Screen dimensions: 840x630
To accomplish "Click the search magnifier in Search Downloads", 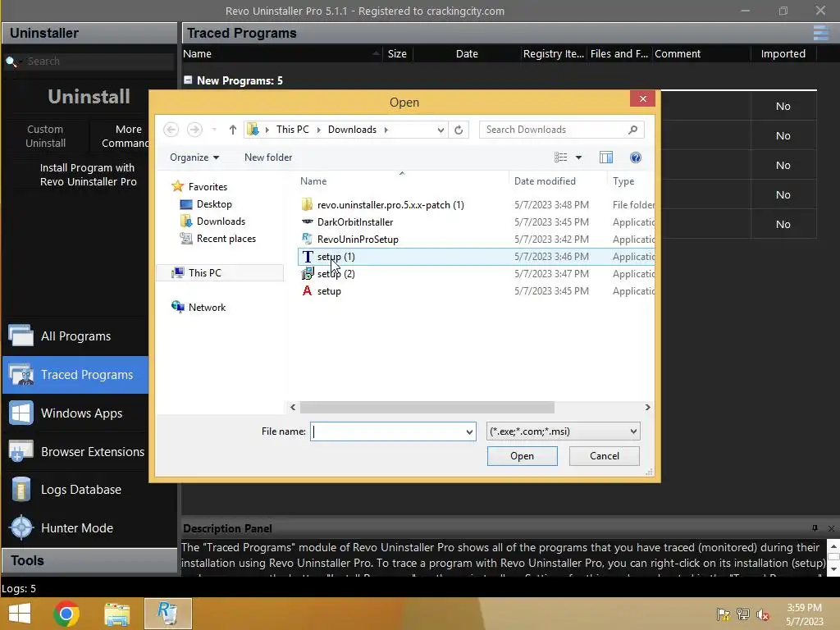I will (x=632, y=130).
